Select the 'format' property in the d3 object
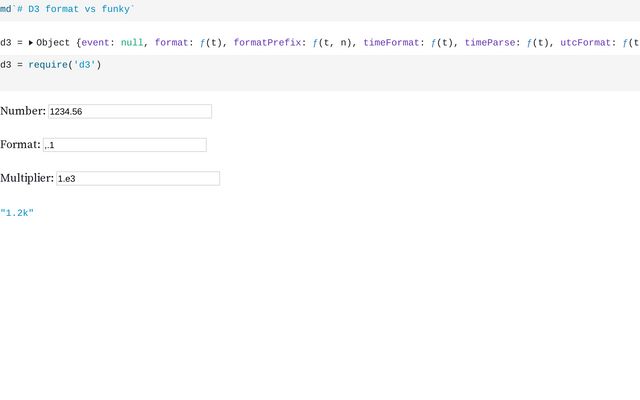Viewport: 640px width, 400px height. coord(173,43)
